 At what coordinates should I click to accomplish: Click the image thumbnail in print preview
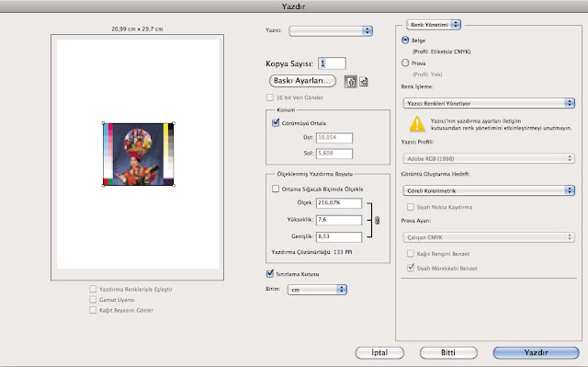click(x=139, y=155)
